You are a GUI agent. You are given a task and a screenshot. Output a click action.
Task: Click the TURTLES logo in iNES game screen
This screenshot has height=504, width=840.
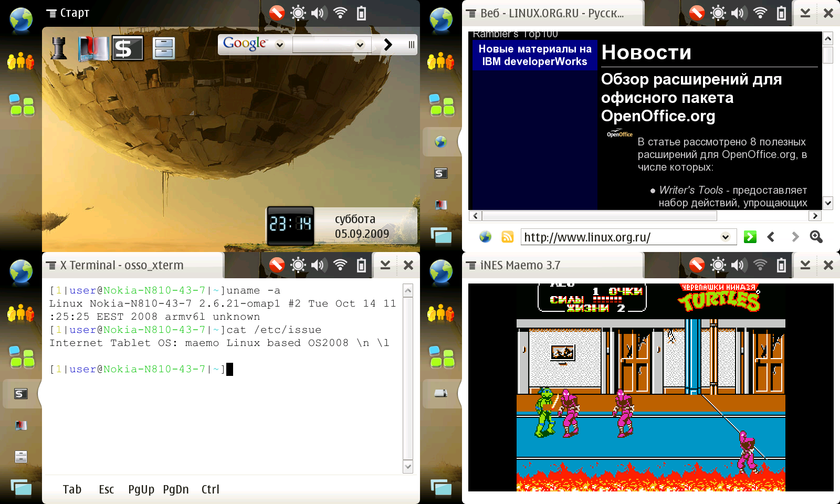pos(719,298)
